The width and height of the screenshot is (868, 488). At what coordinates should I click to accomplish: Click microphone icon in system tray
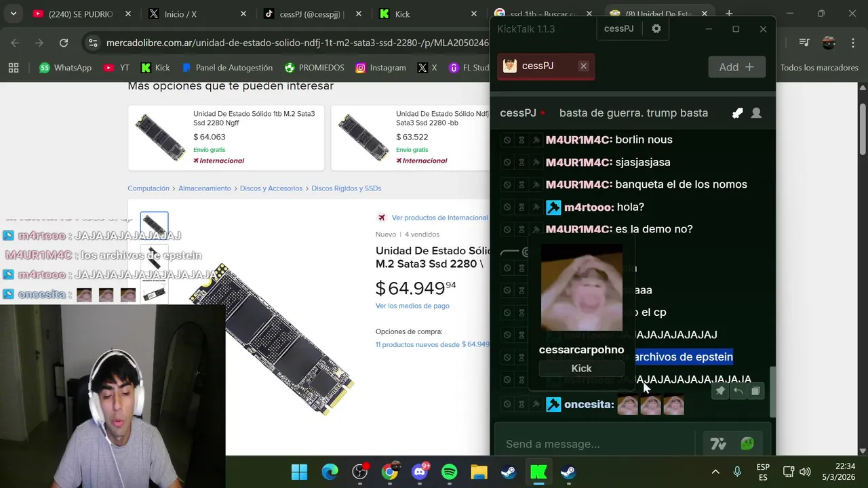737,472
